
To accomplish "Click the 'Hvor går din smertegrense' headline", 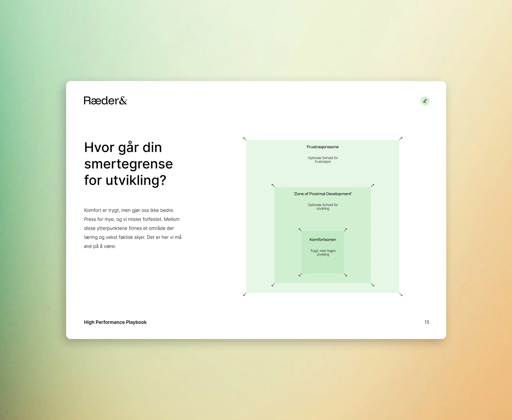I will (x=128, y=164).
